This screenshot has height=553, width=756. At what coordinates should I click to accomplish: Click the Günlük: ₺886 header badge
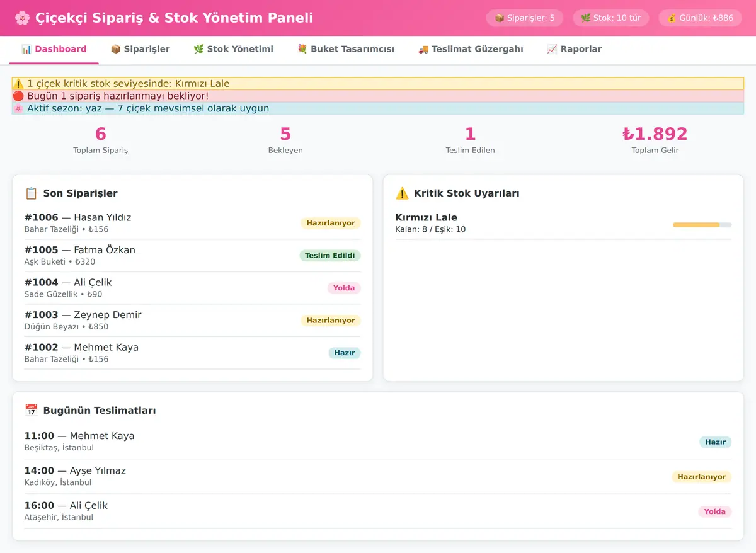701,18
